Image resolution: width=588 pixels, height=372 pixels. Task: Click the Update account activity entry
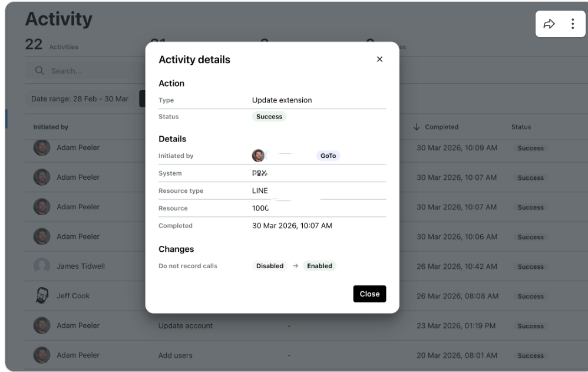(185, 326)
